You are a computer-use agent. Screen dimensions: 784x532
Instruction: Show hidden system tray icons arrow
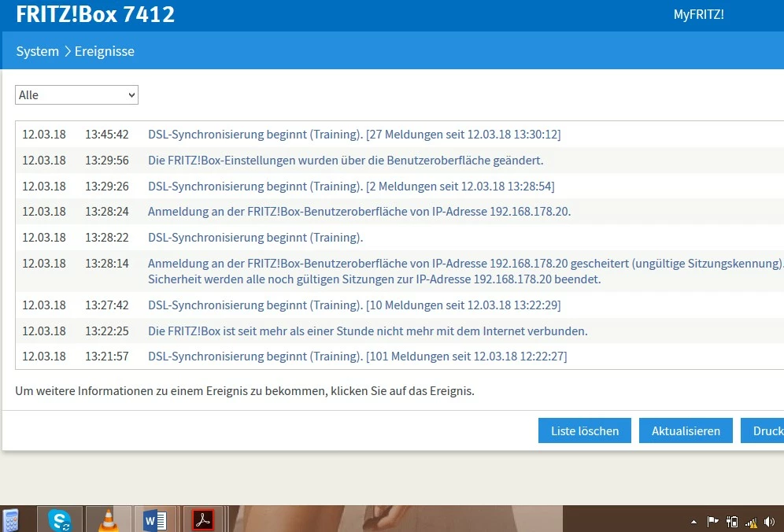[693, 523]
